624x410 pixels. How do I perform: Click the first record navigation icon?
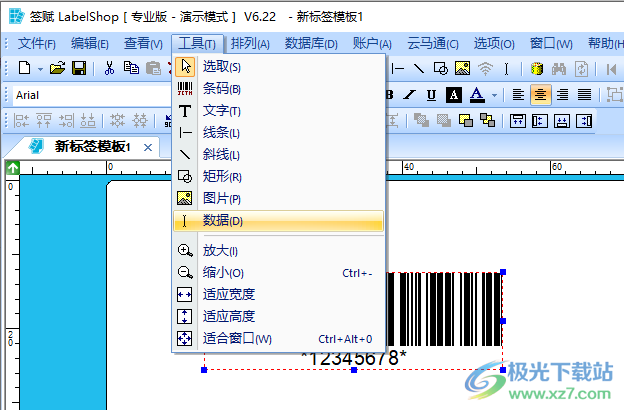click(x=611, y=69)
